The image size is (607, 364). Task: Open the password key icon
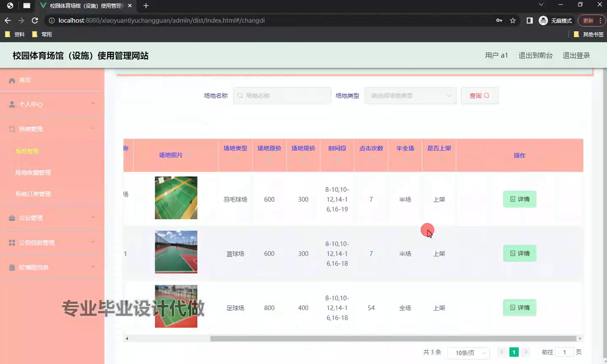[x=499, y=20]
